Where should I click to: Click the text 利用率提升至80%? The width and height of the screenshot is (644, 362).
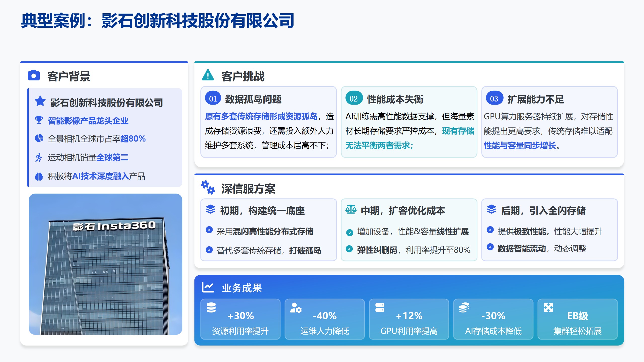tap(438, 250)
